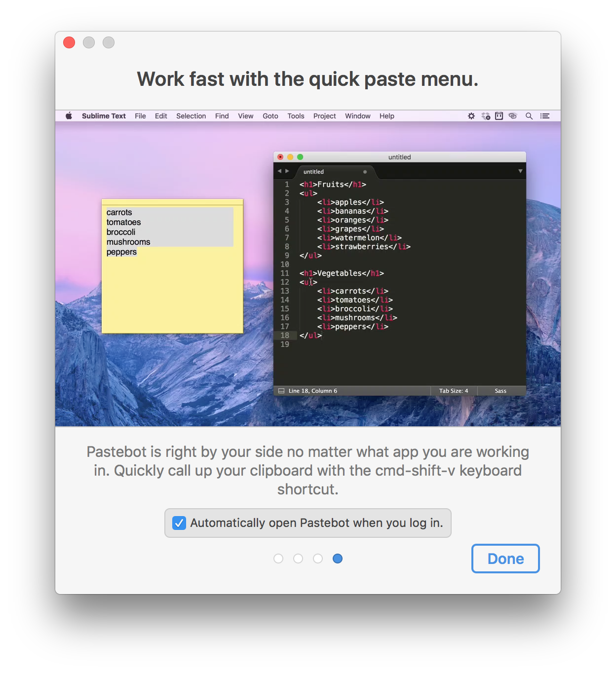Open Notification Center list icon
616x673 pixels.
coord(545,116)
